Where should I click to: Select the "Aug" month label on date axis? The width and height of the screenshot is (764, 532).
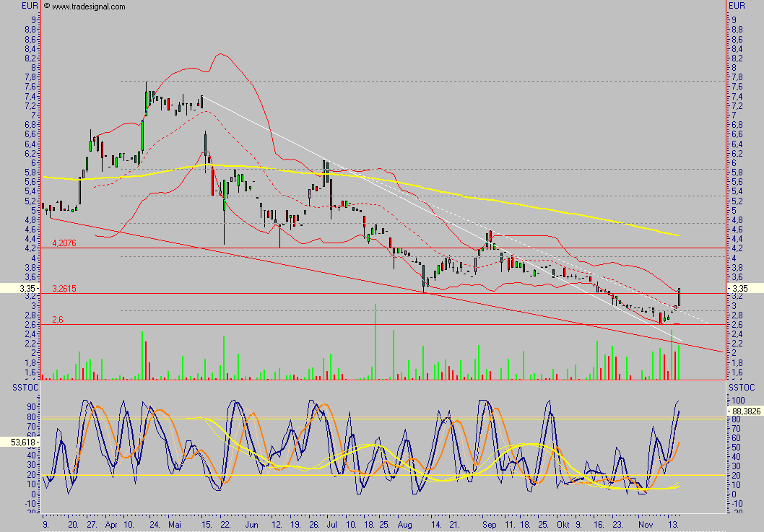click(405, 525)
